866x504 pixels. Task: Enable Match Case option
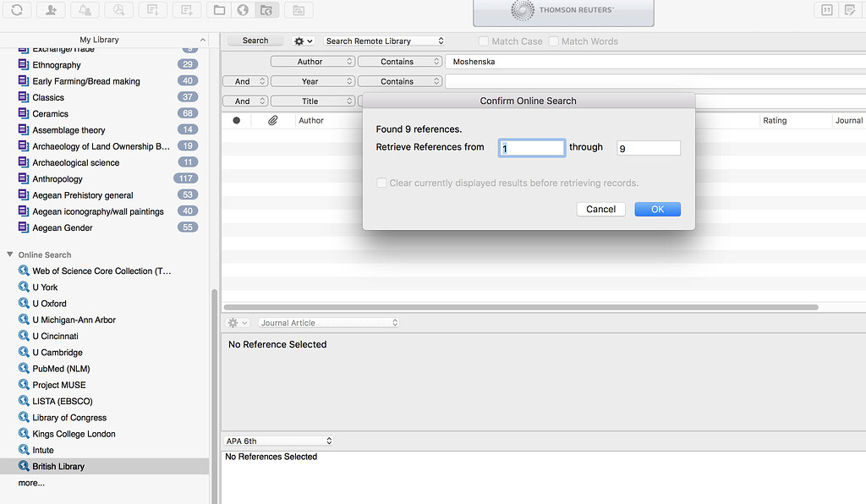[483, 41]
